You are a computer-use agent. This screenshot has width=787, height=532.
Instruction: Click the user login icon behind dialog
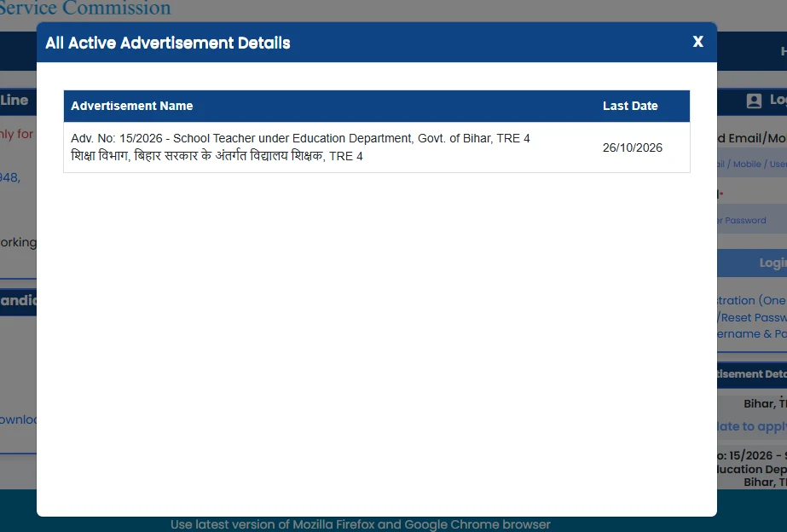pos(754,101)
